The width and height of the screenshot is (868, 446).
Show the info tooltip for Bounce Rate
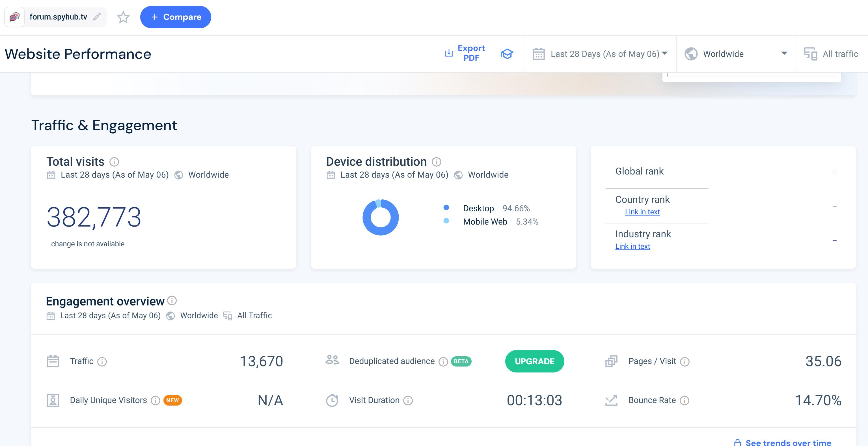pos(684,400)
